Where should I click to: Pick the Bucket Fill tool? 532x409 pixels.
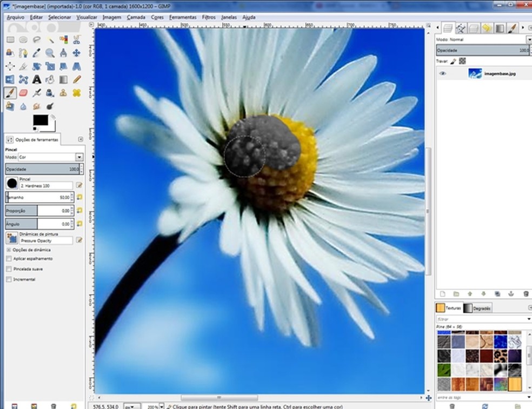tap(50, 79)
